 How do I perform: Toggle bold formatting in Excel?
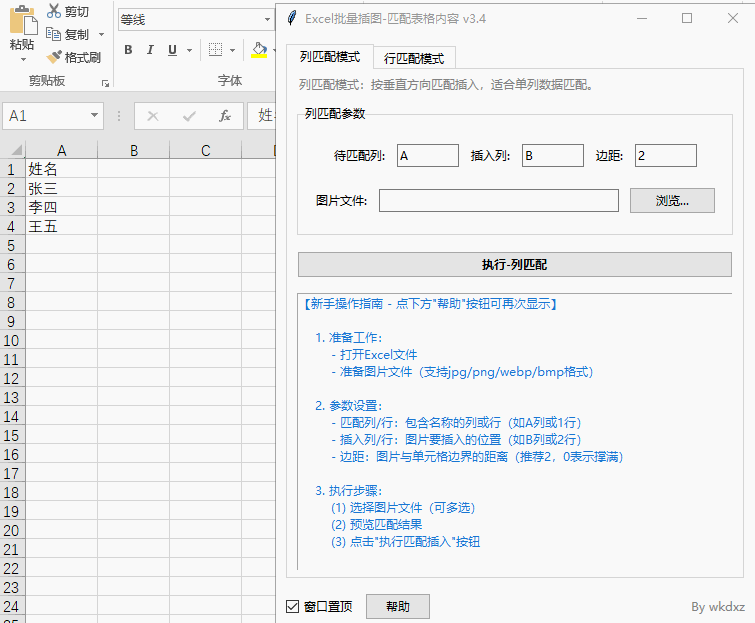(x=128, y=50)
